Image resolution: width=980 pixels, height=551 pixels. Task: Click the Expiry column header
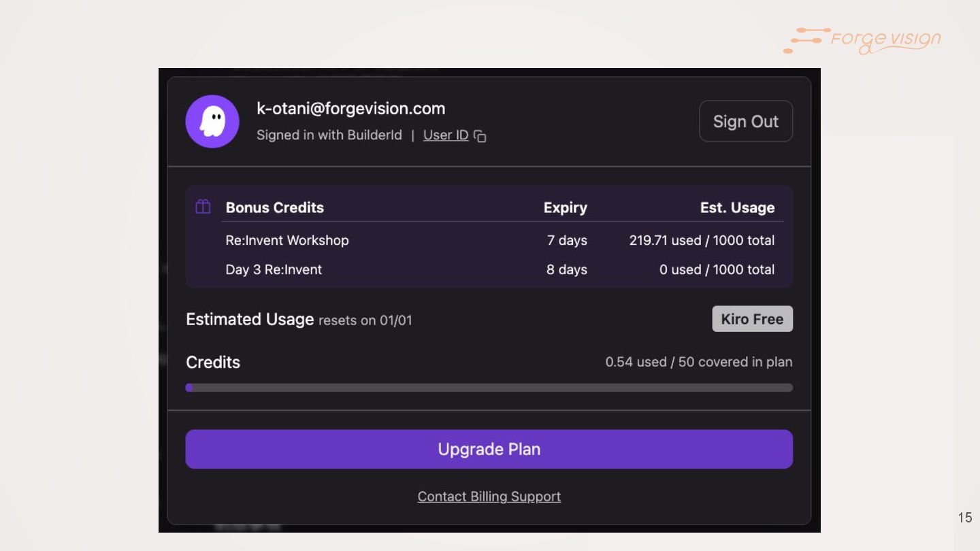(565, 207)
